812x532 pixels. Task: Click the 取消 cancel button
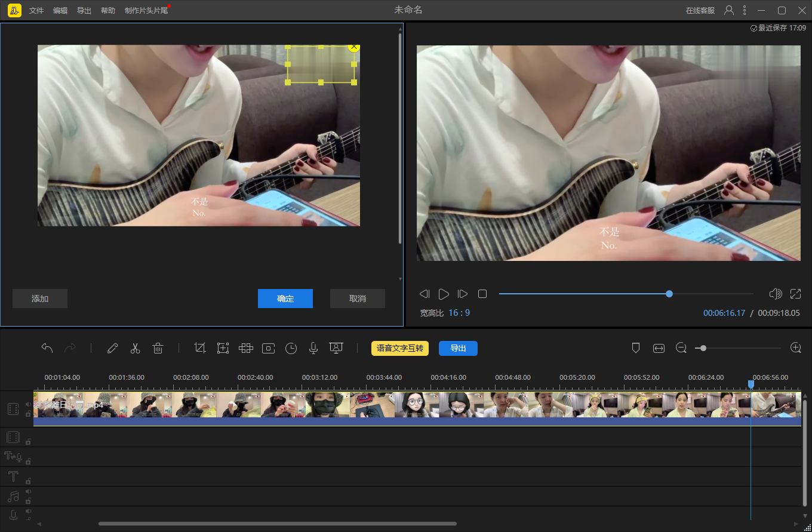coord(358,299)
